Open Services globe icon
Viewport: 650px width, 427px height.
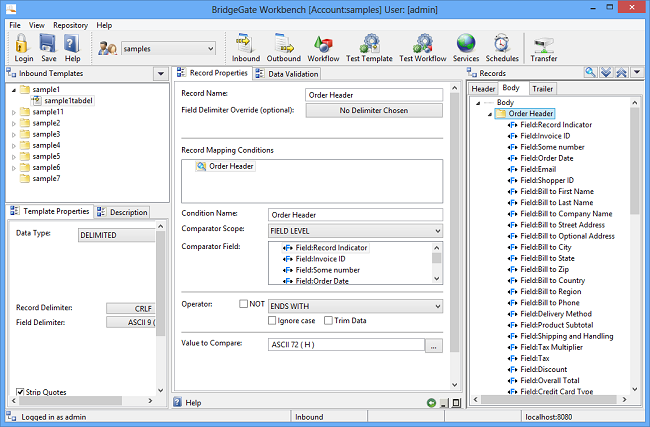coord(466,44)
